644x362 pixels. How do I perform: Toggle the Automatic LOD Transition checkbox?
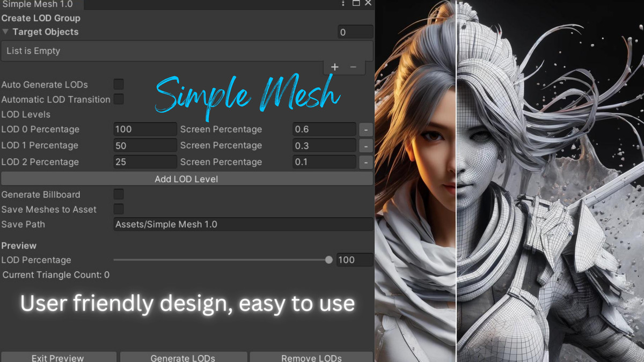click(119, 99)
